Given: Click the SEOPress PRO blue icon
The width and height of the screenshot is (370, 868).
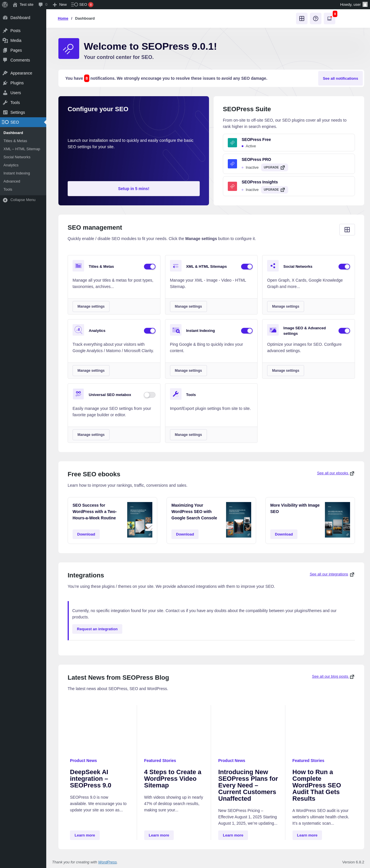Looking at the screenshot, I should click(232, 164).
